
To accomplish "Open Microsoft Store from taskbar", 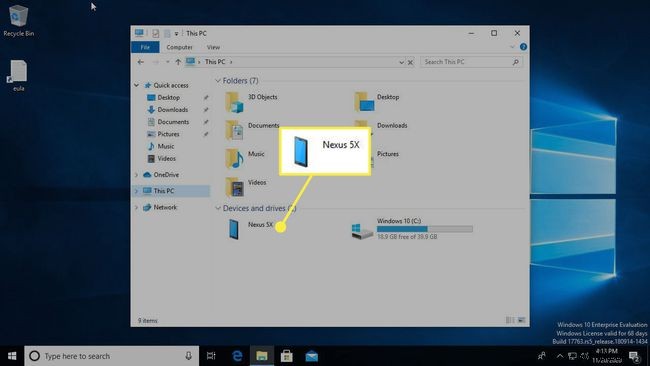I will (286, 356).
